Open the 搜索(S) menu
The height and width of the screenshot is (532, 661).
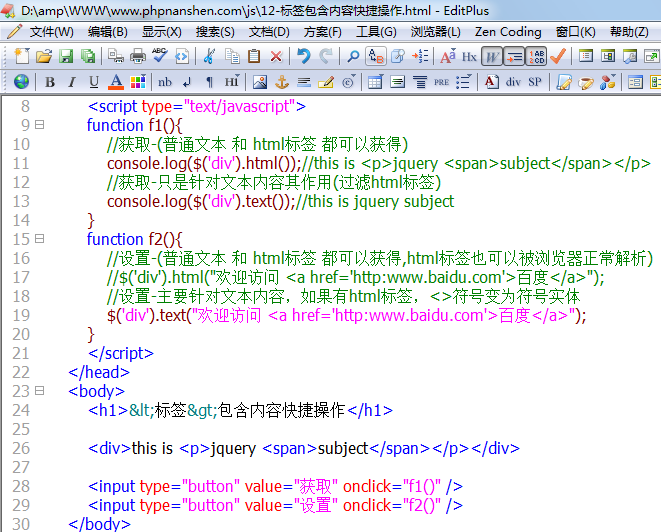tap(215, 32)
